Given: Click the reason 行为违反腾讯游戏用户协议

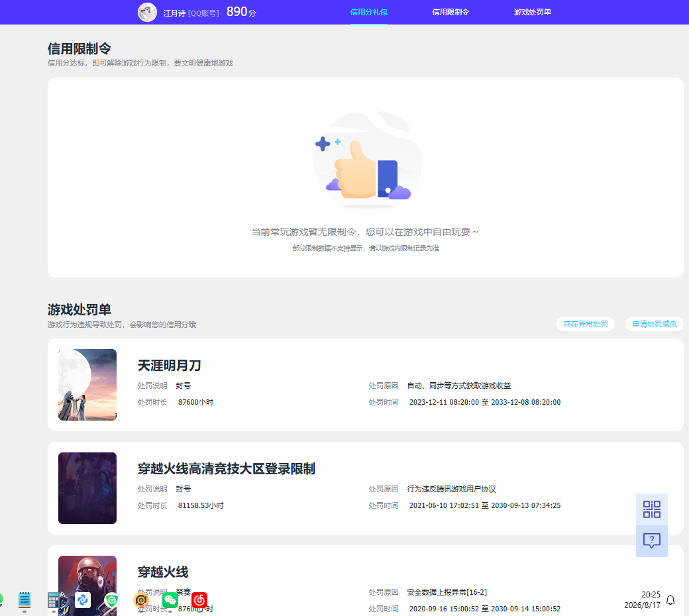Looking at the screenshot, I should (451, 489).
